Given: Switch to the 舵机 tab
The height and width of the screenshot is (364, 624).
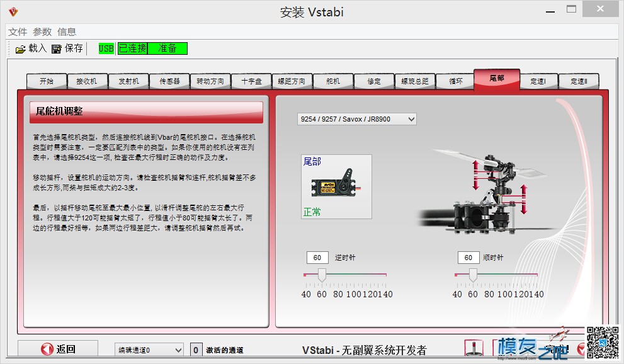Looking at the screenshot, I should click(x=333, y=81).
